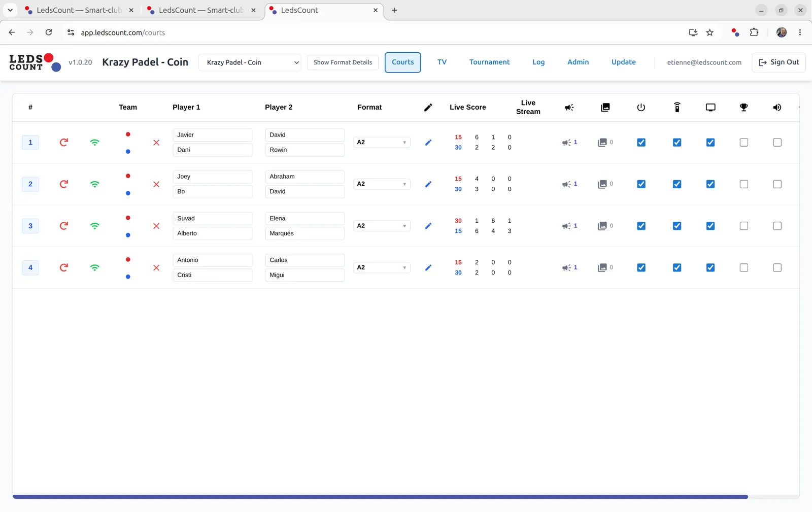Click the trophy column header icon

coord(744,107)
